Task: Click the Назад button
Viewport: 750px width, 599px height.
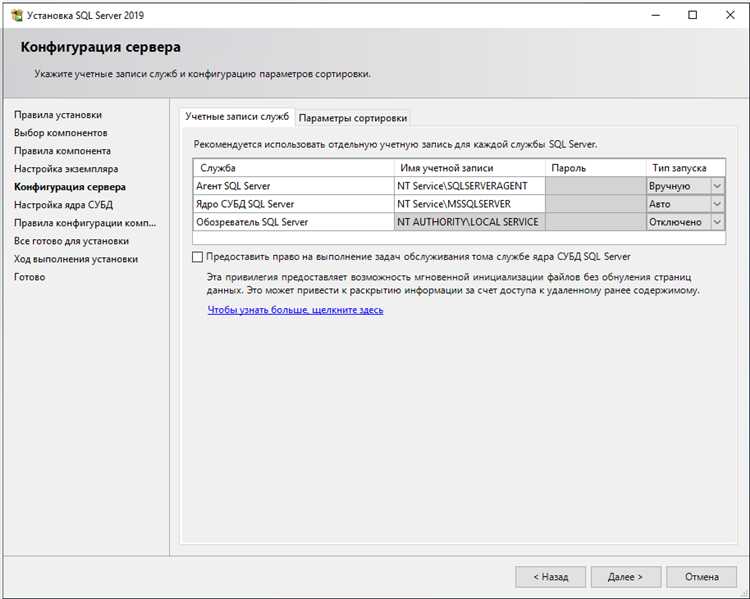Action: pyautogui.click(x=551, y=577)
